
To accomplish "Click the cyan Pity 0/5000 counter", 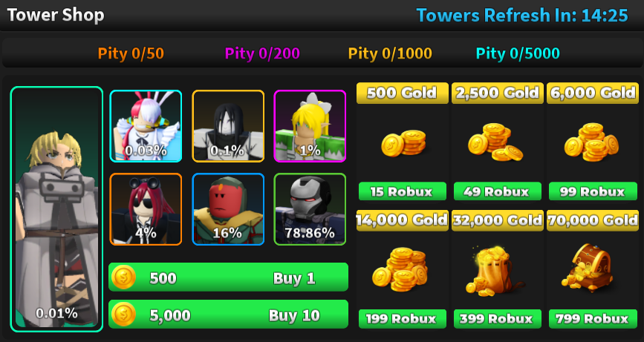I will pyautogui.click(x=518, y=53).
